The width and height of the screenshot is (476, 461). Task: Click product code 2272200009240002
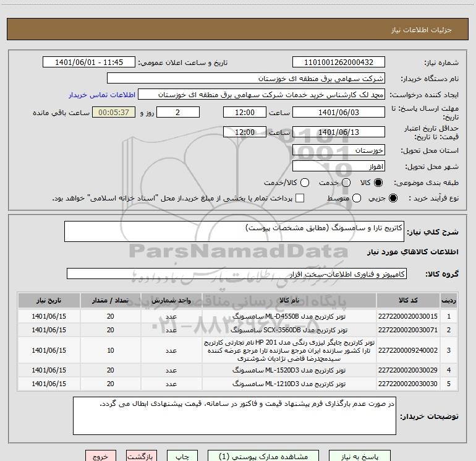[408, 350]
